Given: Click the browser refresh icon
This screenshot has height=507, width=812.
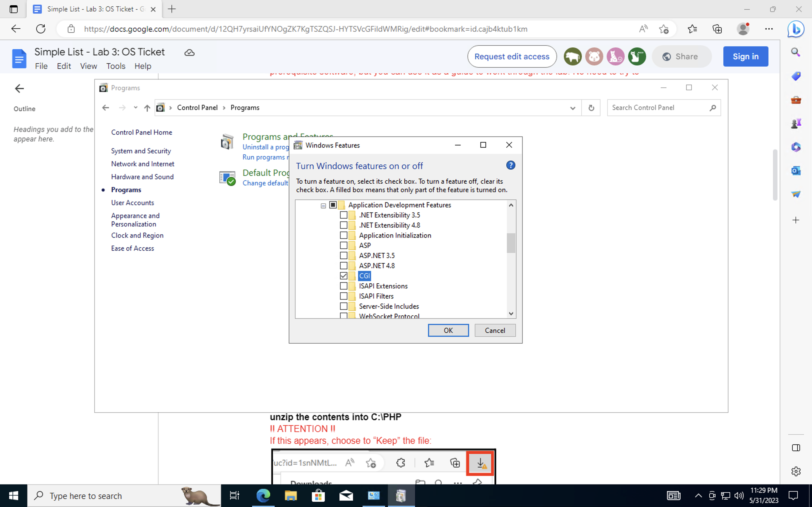Looking at the screenshot, I should [41, 29].
